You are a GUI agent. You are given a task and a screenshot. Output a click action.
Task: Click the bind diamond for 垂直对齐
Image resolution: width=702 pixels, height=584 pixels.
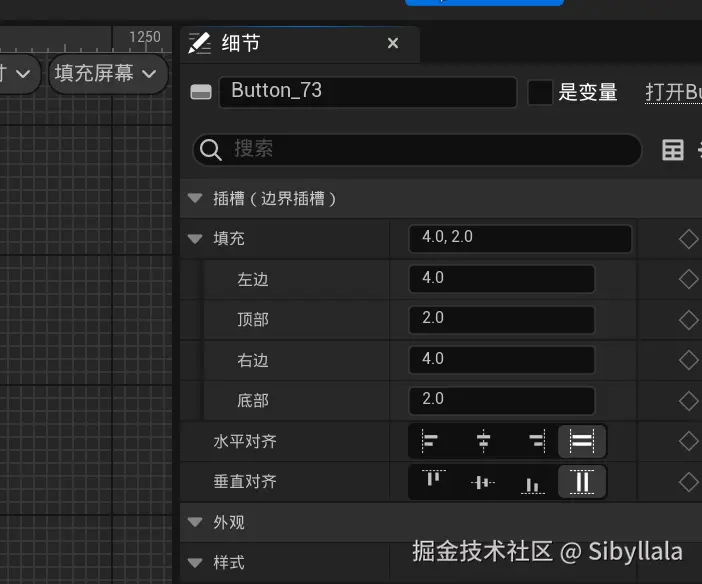[688, 482]
